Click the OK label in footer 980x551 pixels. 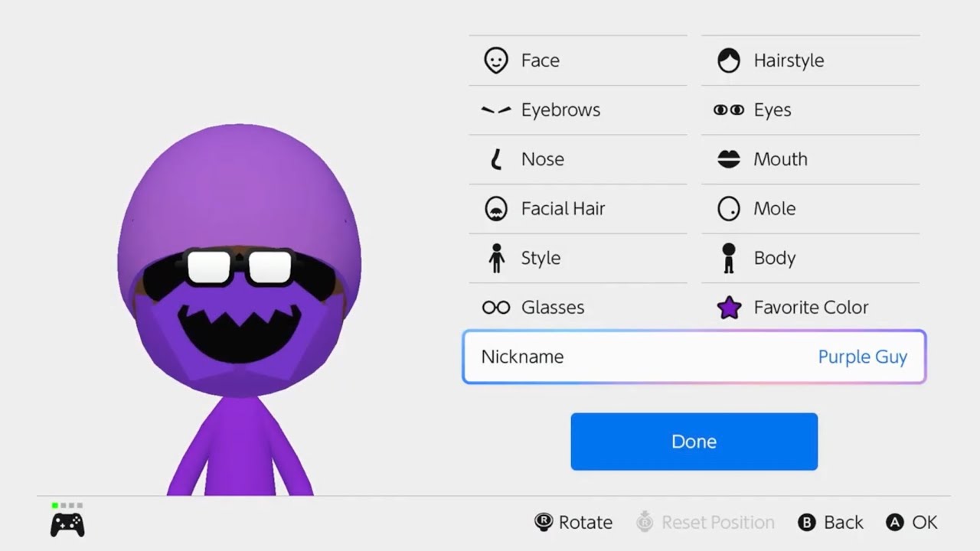(925, 523)
